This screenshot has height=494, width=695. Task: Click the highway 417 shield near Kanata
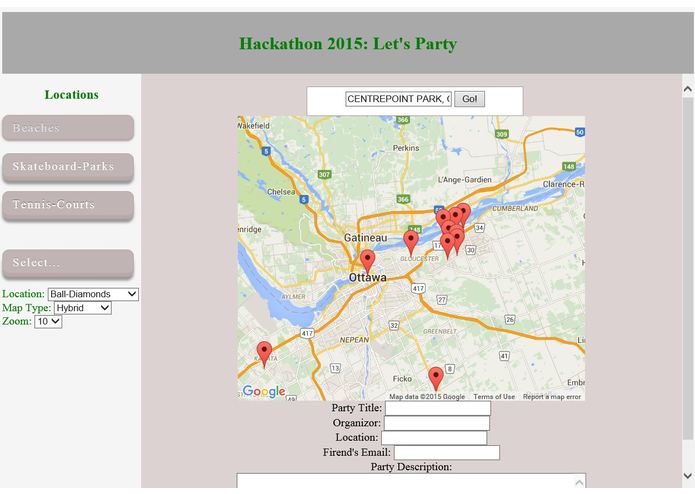[307, 333]
